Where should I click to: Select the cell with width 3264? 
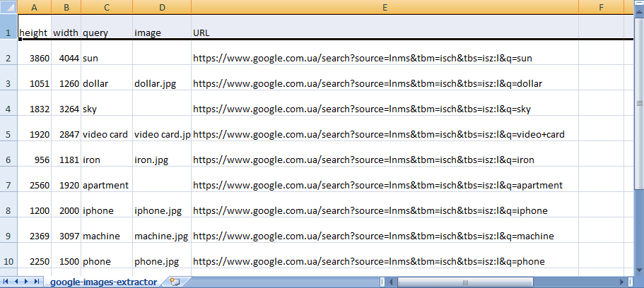coord(66,103)
